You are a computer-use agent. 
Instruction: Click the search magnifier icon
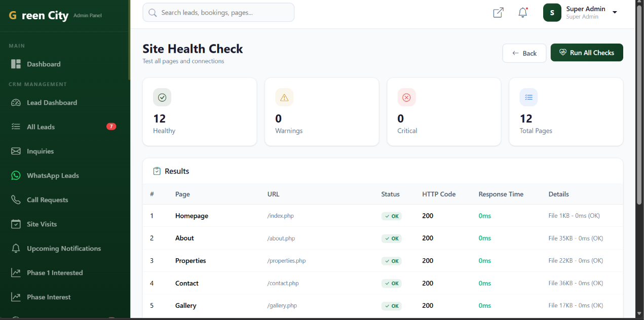153,12
